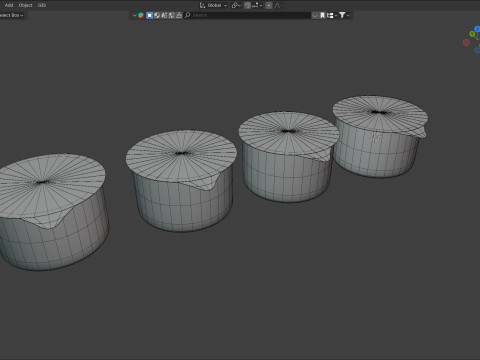Choose the highlighted new-selection mode icon
The height and width of the screenshot is (360, 480).
150,15
